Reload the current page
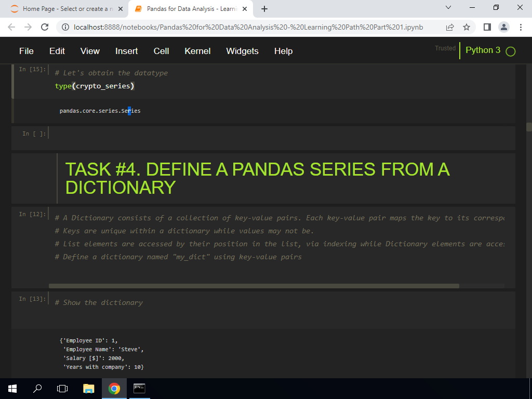 44,26
